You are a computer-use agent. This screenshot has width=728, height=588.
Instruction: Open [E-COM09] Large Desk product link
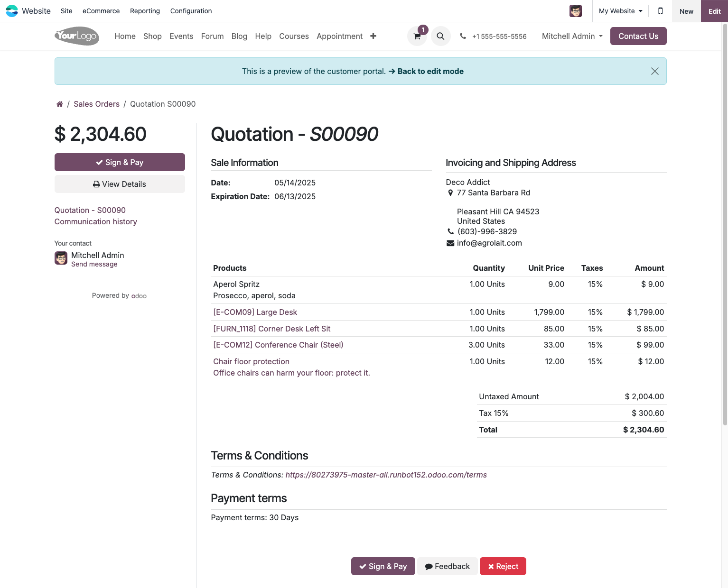coord(255,312)
